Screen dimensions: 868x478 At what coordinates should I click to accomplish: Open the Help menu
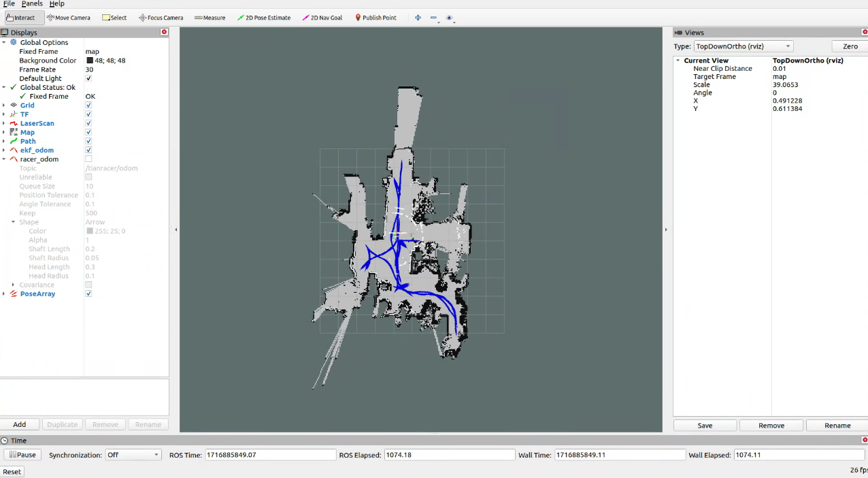(56, 4)
